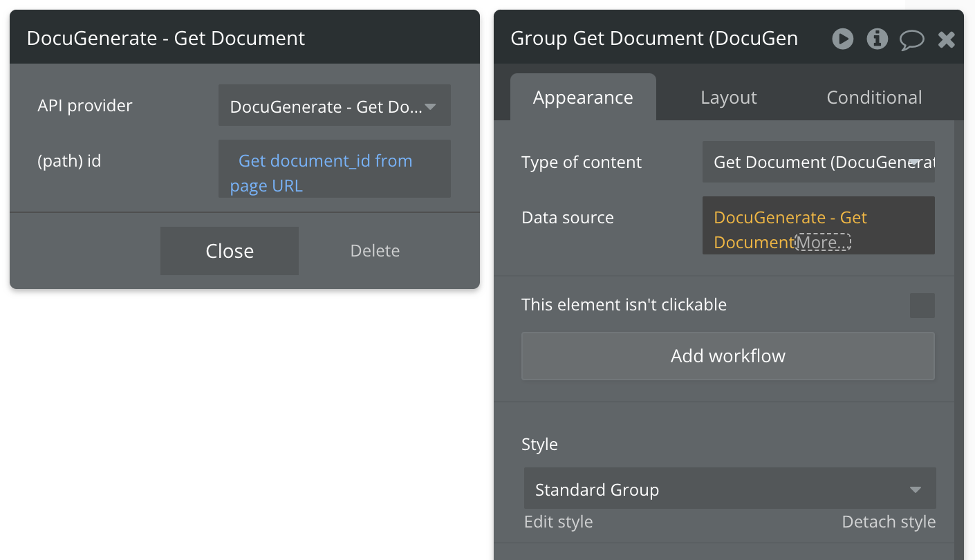The width and height of the screenshot is (975, 560).
Task: Switch to the Appearance tab
Action: pyautogui.click(x=583, y=97)
